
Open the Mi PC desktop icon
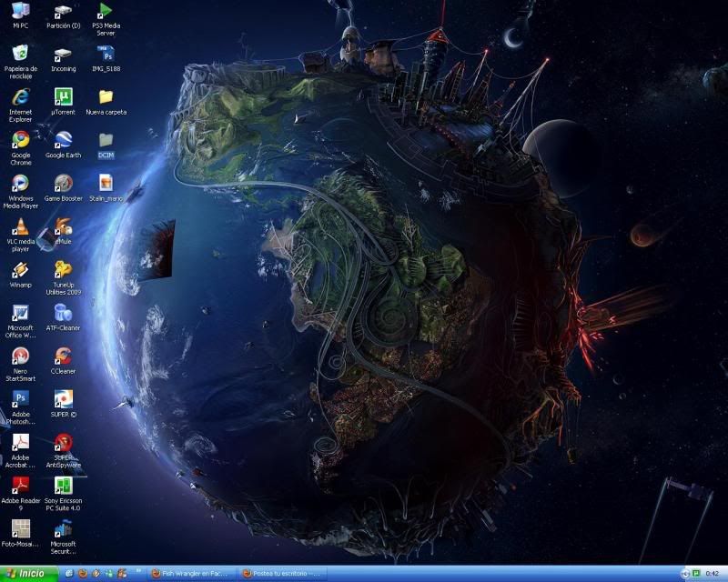click(20, 12)
